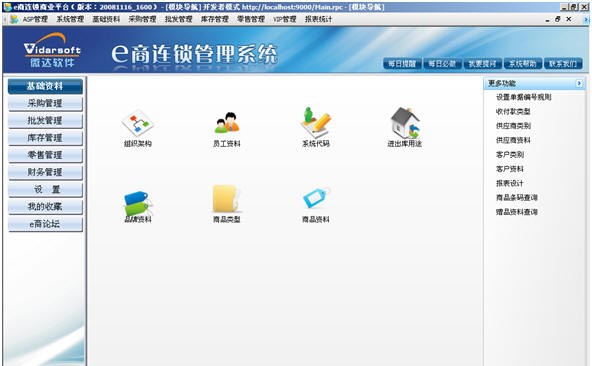Click the app icon before ASP管理 menu

(x=14, y=19)
